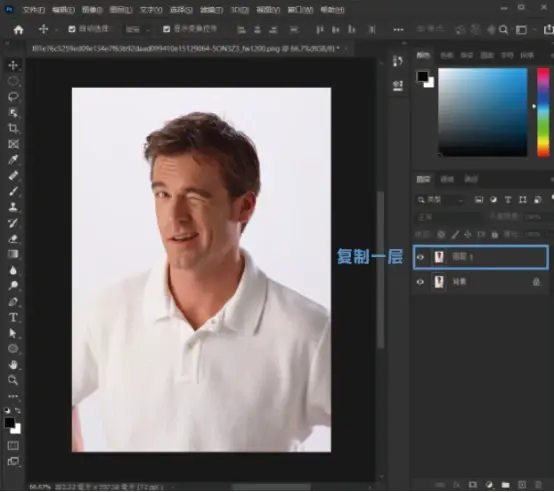This screenshot has width=554, height=492.
Task: Toggle lock all padlock icon
Action: click(495, 234)
